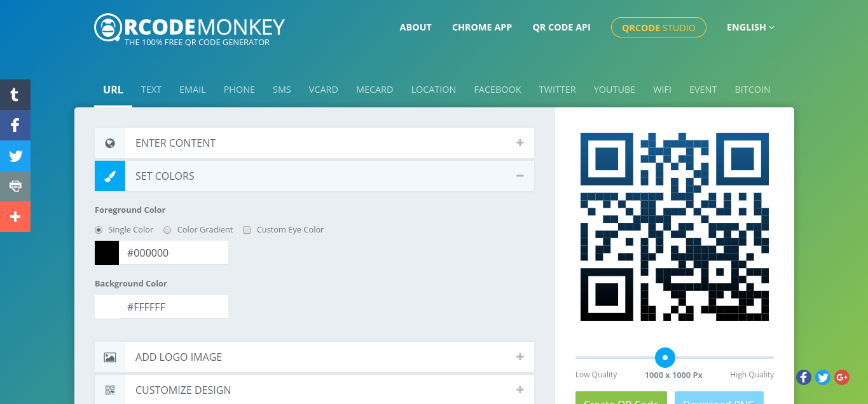Share on Tumblr via sidebar icon
The width and height of the screenshot is (868, 404).
[x=15, y=95]
